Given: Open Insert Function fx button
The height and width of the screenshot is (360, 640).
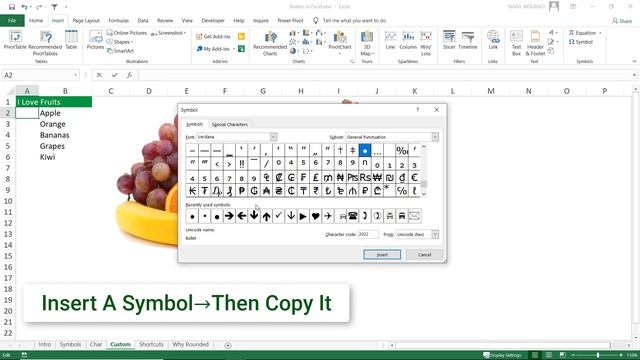Looking at the screenshot, I should pyautogui.click(x=129, y=75).
